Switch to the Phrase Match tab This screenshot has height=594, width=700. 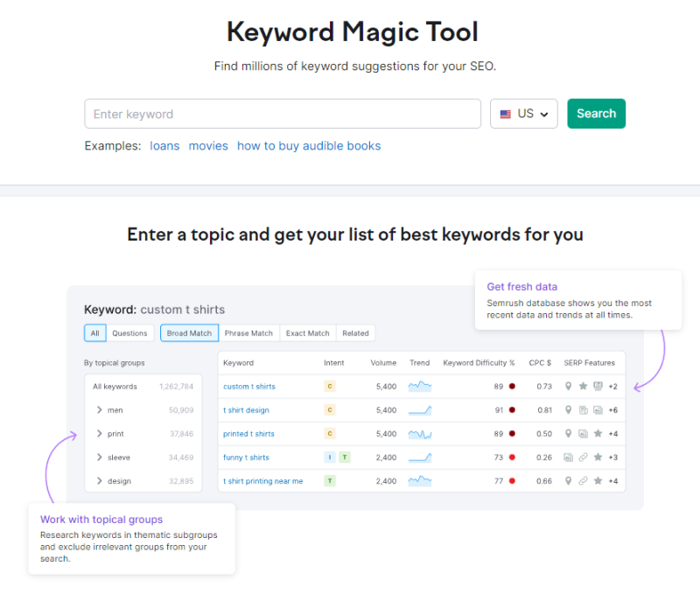coord(249,332)
